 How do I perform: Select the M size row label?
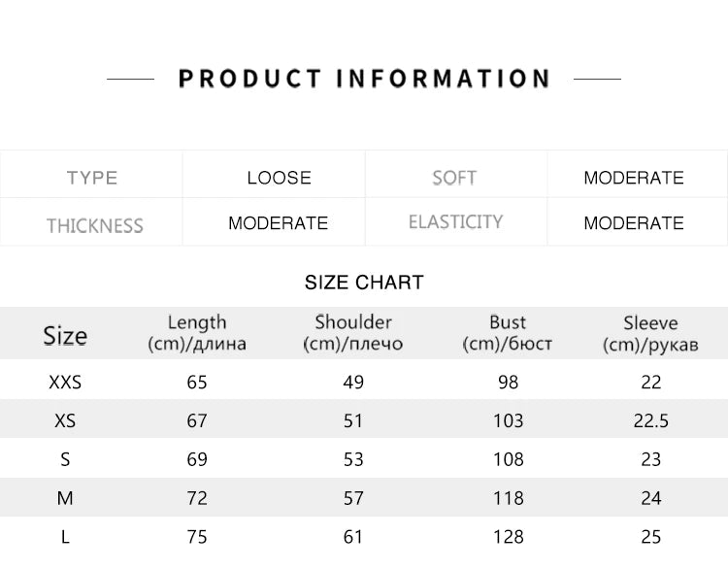click(x=65, y=498)
